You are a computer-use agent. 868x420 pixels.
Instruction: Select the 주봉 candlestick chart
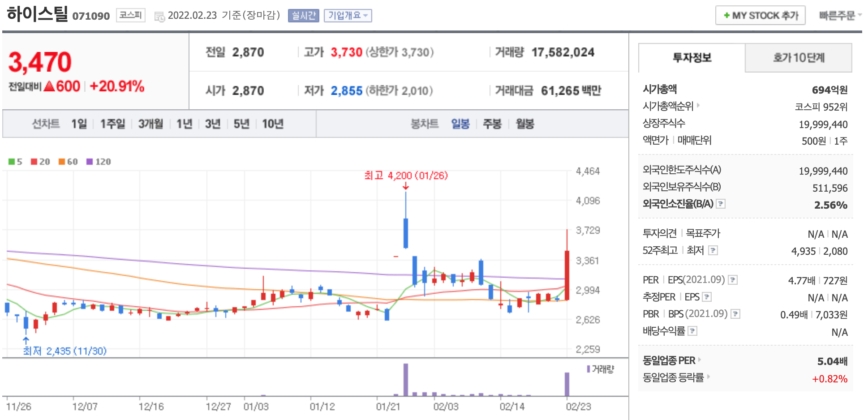click(x=492, y=124)
